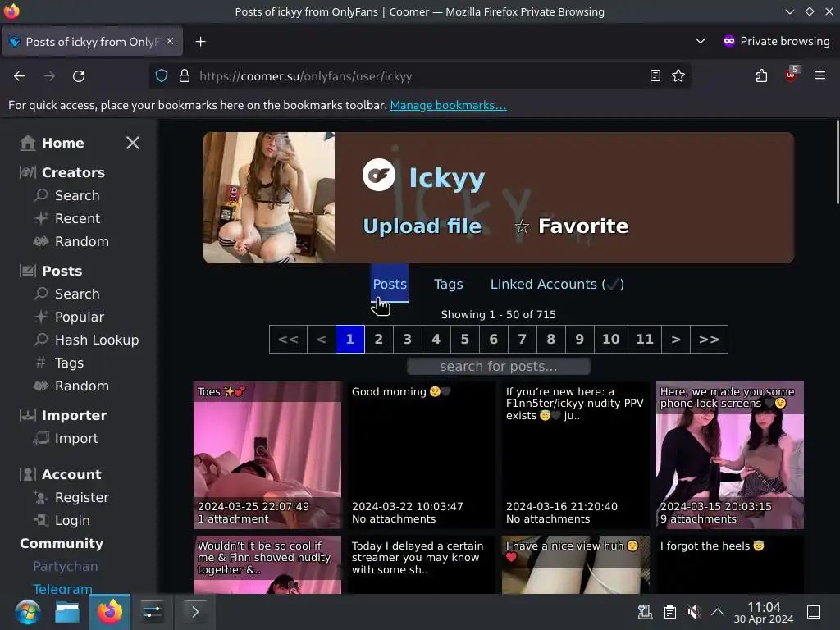Open Posts Random in sidebar
The height and width of the screenshot is (630, 840).
pyautogui.click(x=81, y=386)
